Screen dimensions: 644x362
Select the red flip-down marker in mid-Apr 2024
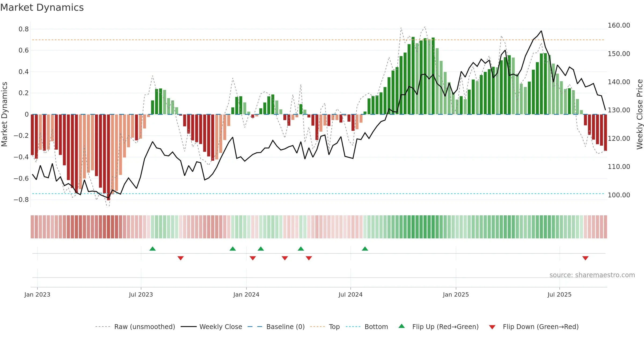pos(309,258)
